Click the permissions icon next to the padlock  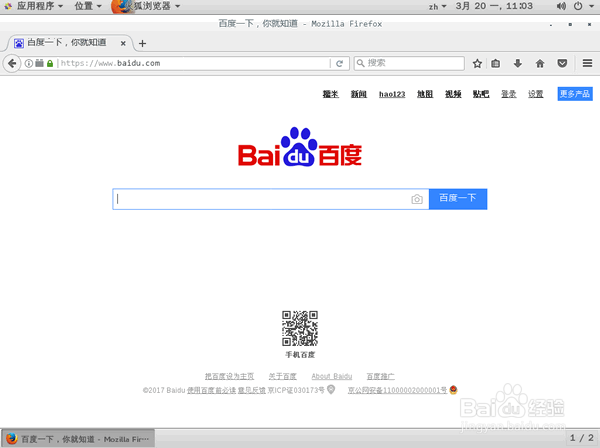(x=39, y=63)
